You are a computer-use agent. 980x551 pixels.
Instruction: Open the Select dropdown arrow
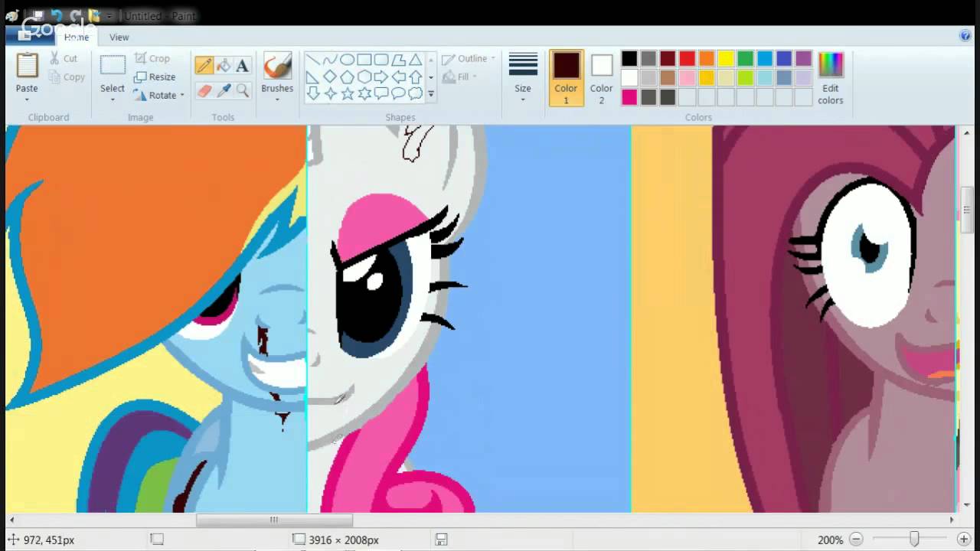pos(113,100)
